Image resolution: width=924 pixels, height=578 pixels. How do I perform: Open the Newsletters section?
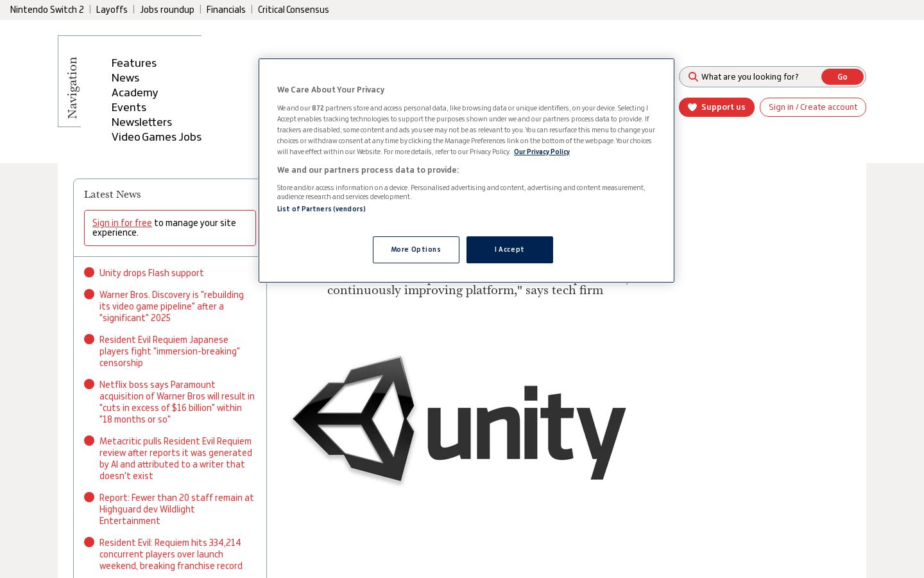point(142,122)
